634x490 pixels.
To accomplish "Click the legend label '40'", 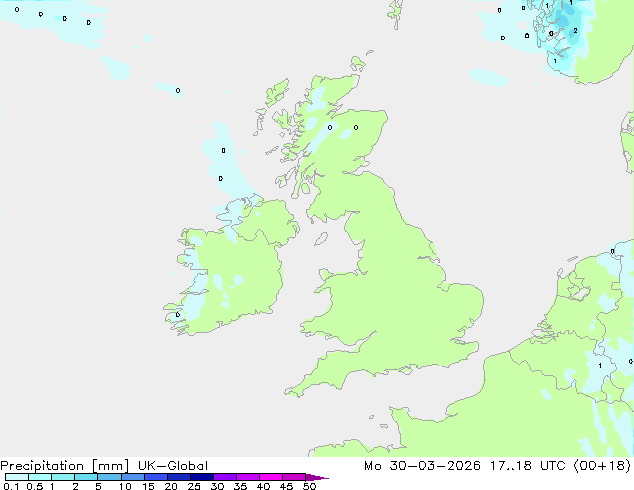I will (x=263, y=486).
